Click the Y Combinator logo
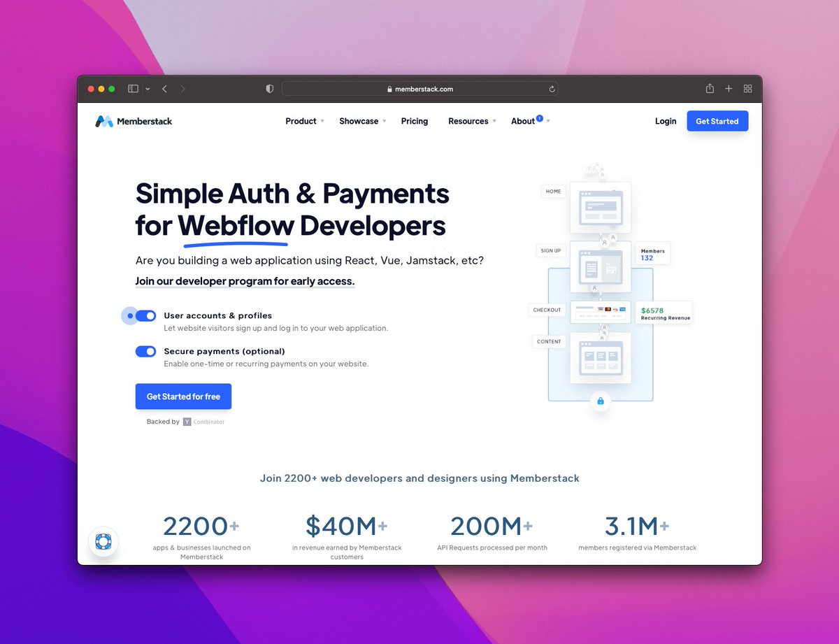Viewport: 839px width, 644px height. [x=203, y=422]
